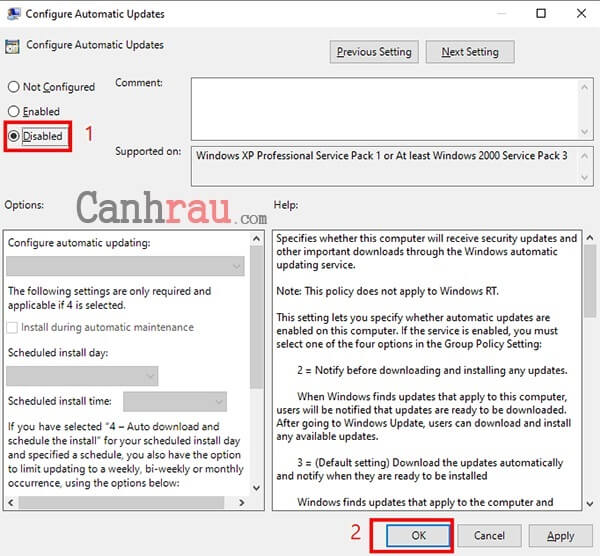Click the 'Options:' section label
Viewport: 600px width, 556px height.
tap(24, 205)
